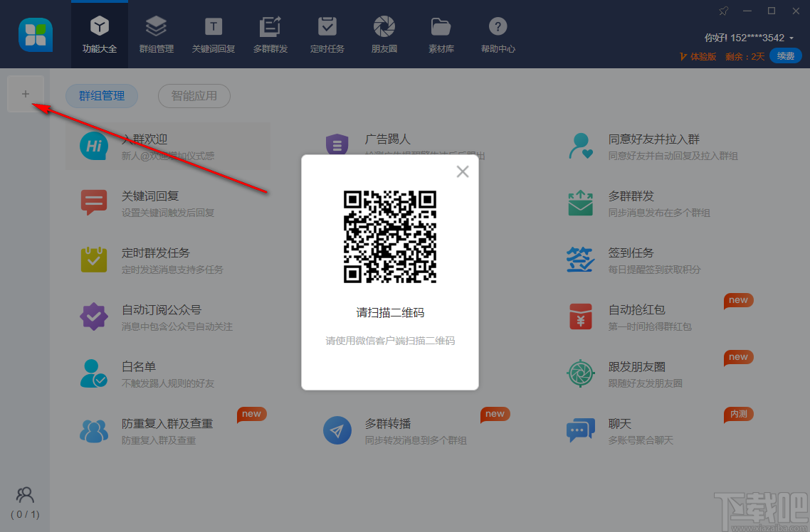Click the new badge by 多群转播
The width and height of the screenshot is (810, 532).
click(495, 415)
